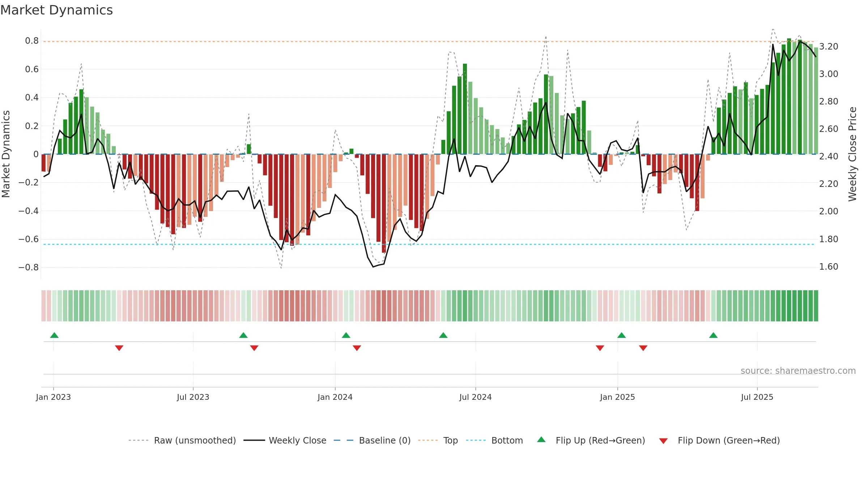Click the Market Dynamics y-axis title
The image size is (868, 488).
point(6,154)
